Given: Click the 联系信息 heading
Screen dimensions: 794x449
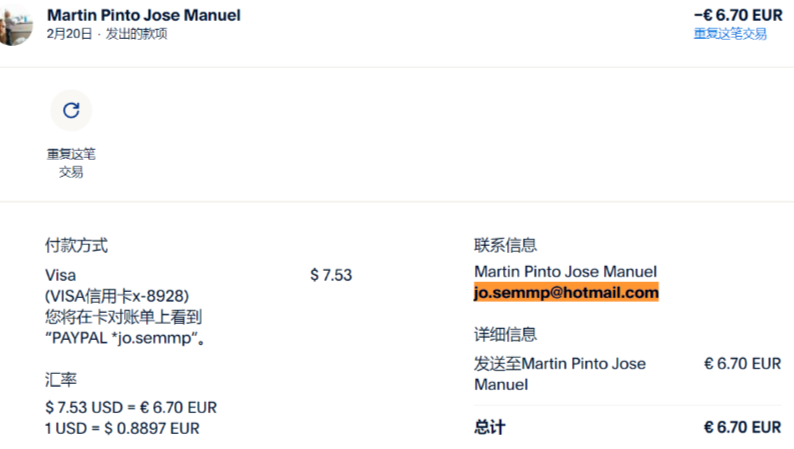Looking at the screenshot, I should click(505, 246).
